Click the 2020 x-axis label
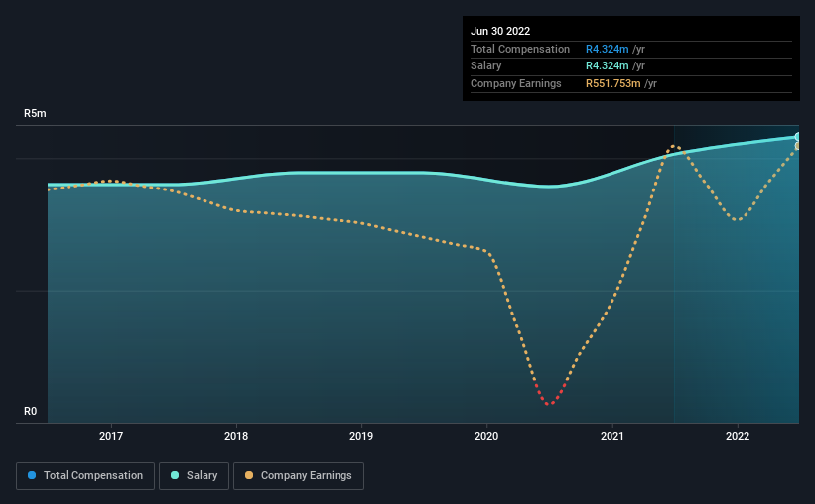 (x=486, y=436)
